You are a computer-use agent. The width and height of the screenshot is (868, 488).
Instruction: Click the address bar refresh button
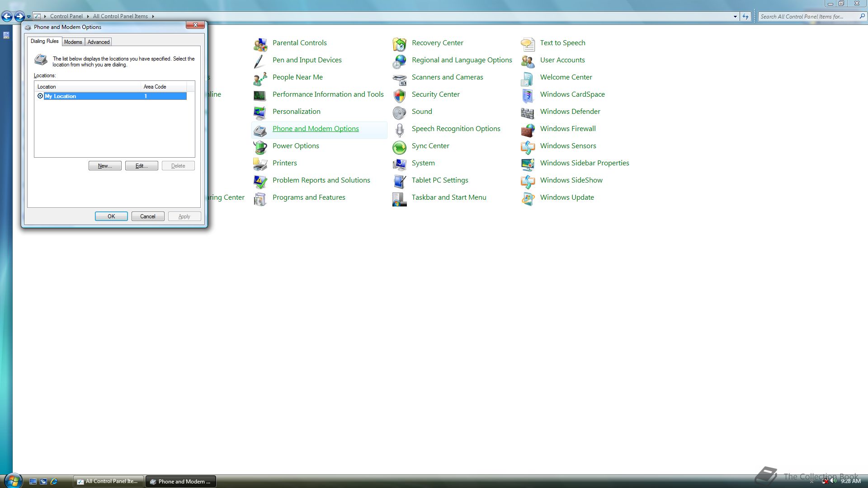tap(745, 17)
